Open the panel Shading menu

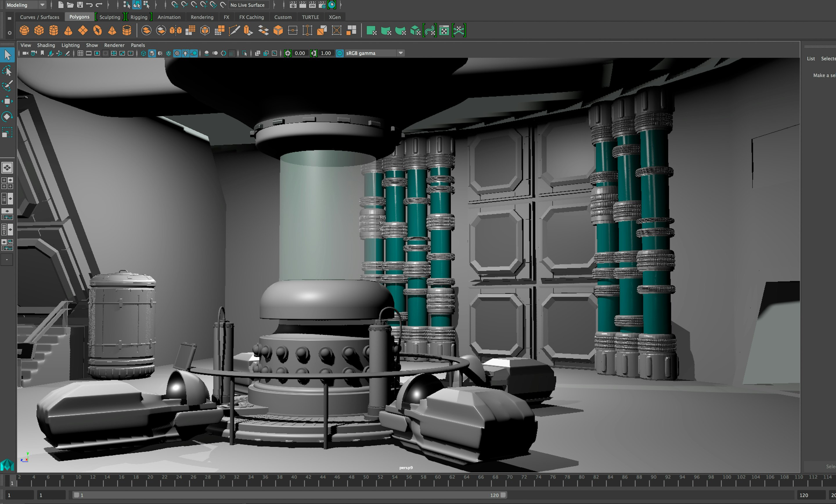46,45
